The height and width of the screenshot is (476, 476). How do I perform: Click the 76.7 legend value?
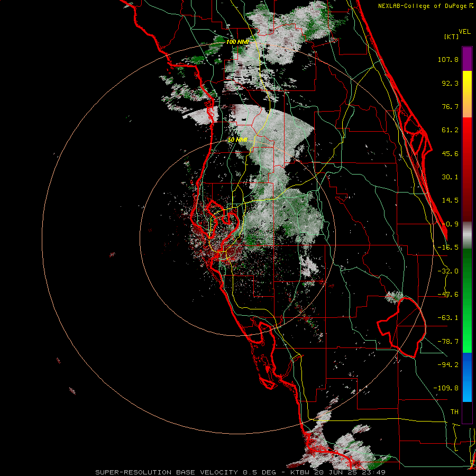[x=450, y=106]
